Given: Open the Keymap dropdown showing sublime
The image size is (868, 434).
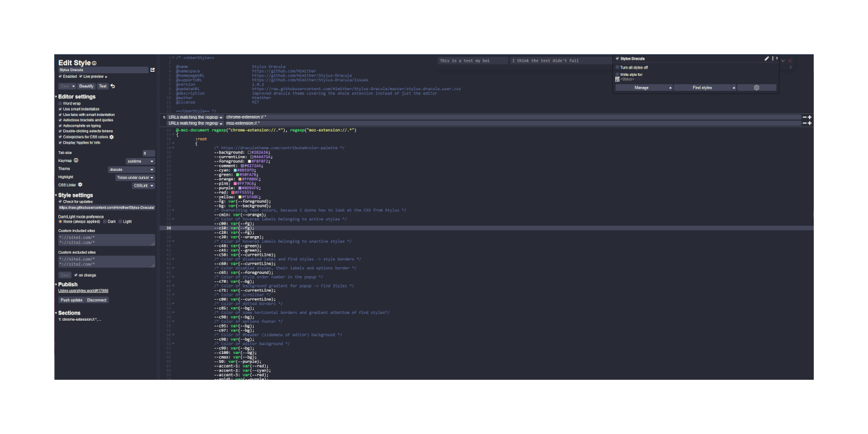Looking at the screenshot, I should click(139, 161).
